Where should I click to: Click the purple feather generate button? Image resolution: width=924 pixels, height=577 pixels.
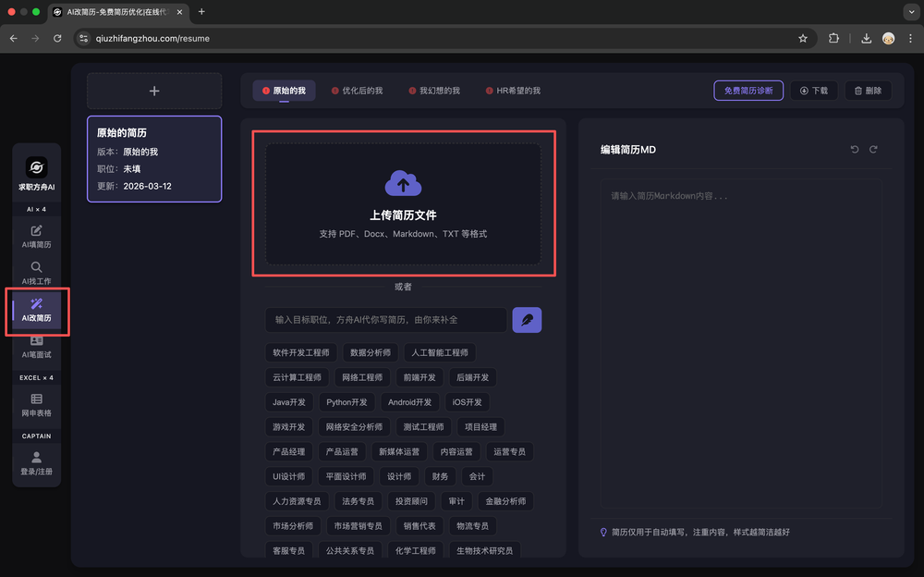click(x=527, y=320)
